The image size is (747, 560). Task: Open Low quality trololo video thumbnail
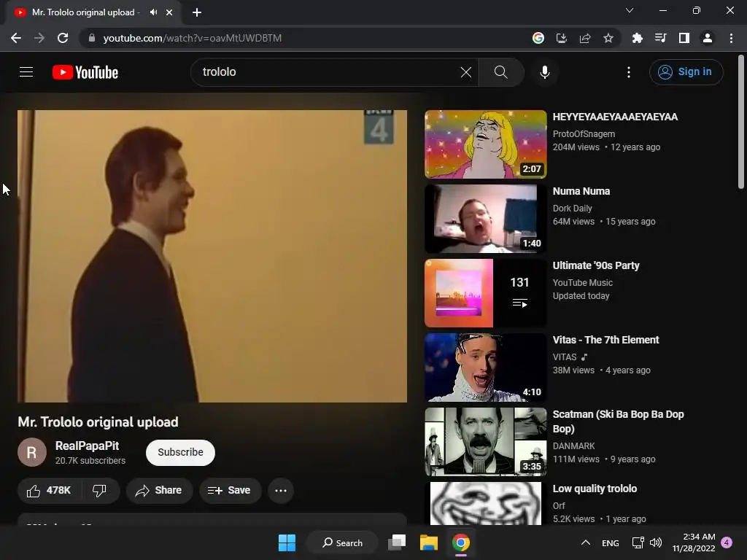tap(485, 503)
